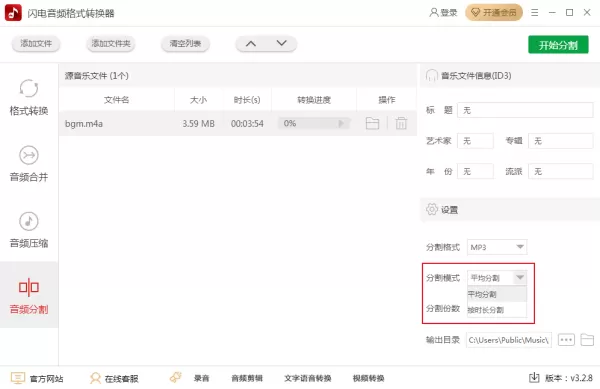The height and width of the screenshot is (389, 600).
Task: Click the play arrow in bgm.m4a progress bar
Action: [341, 123]
